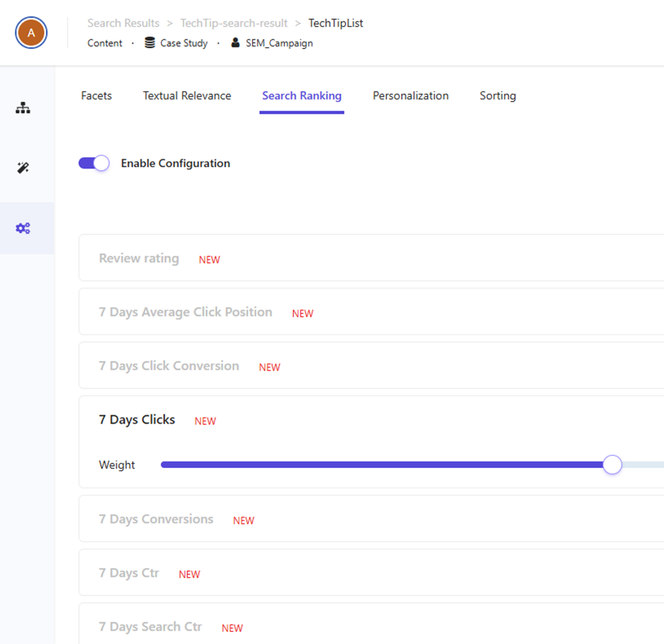Click the Case Study label
Image resolution: width=664 pixels, height=644 pixels.
[x=184, y=43]
